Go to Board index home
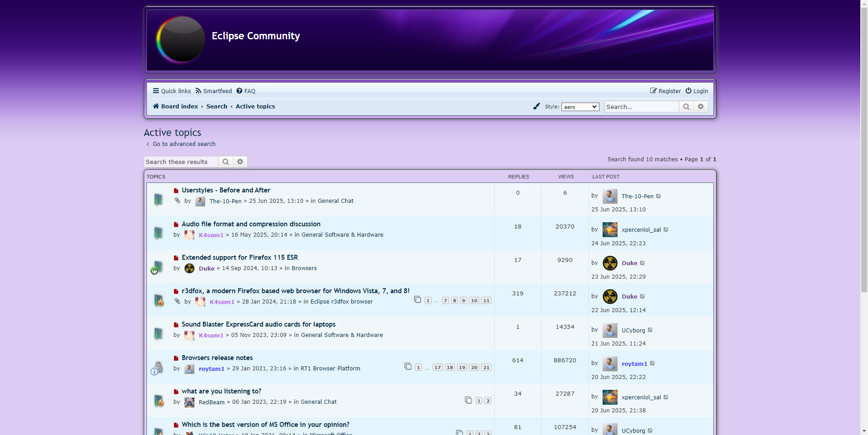868x435 pixels. [x=175, y=106]
